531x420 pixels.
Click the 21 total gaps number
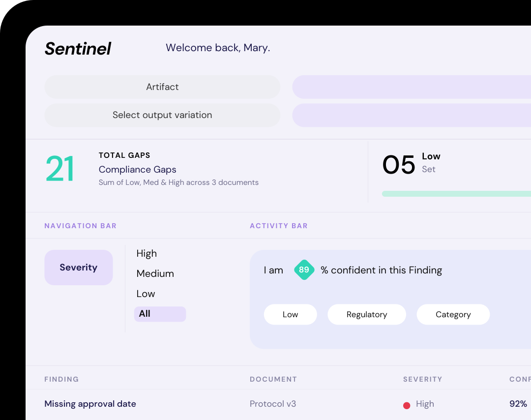(x=60, y=169)
